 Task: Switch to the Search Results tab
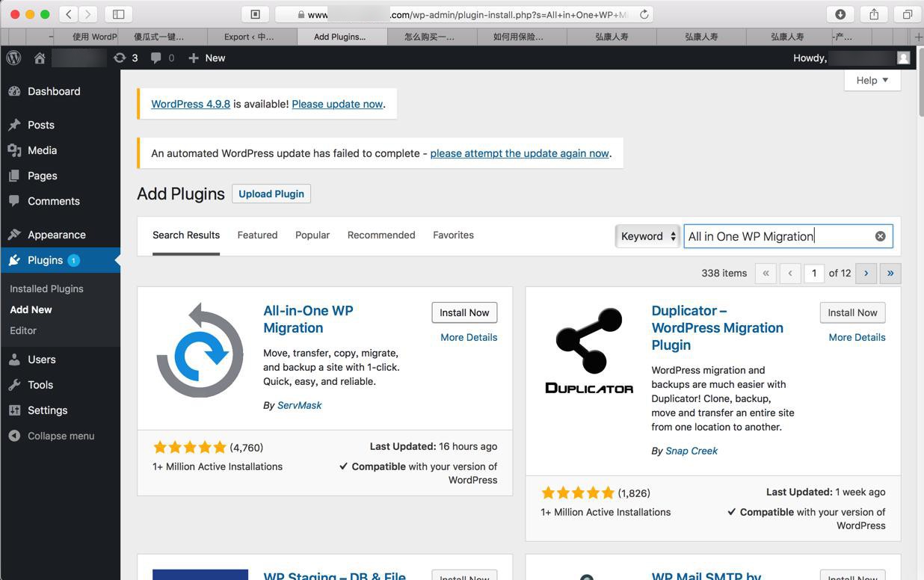pos(186,235)
